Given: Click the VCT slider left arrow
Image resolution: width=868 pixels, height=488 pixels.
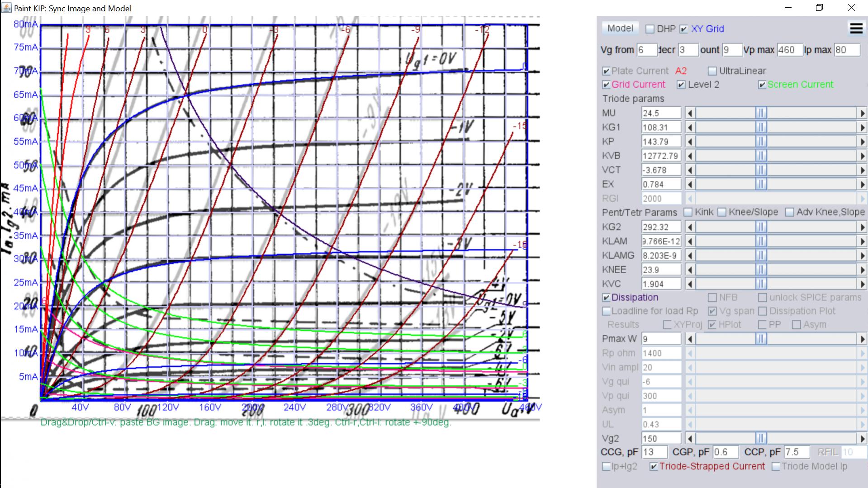Looking at the screenshot, I should pos(690,170).
